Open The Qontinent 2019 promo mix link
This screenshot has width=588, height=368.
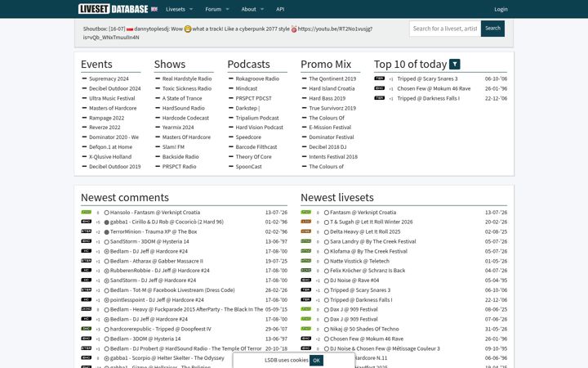pyautogui.click(x=332, y=79)
